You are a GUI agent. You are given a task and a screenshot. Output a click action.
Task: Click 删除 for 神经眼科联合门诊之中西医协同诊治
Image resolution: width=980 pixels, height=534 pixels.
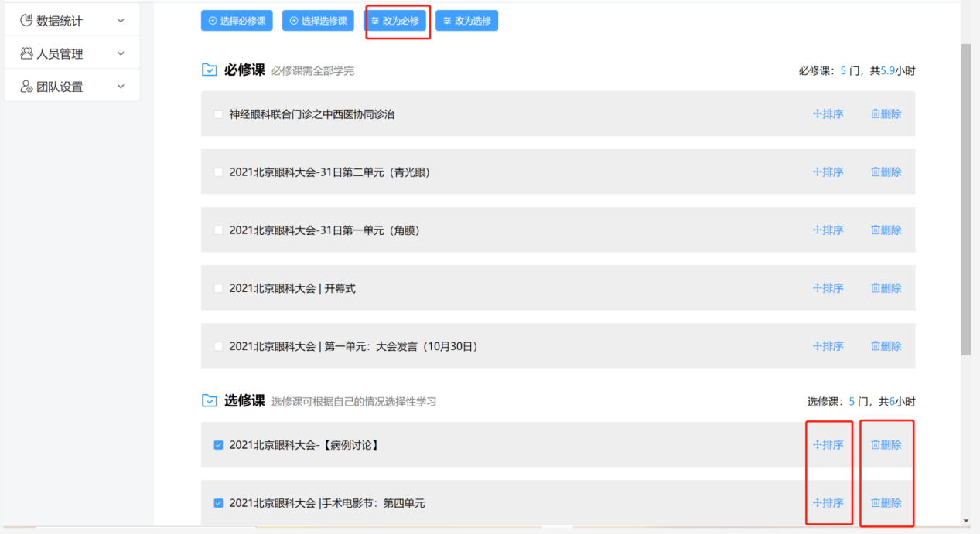coord(886,114)
